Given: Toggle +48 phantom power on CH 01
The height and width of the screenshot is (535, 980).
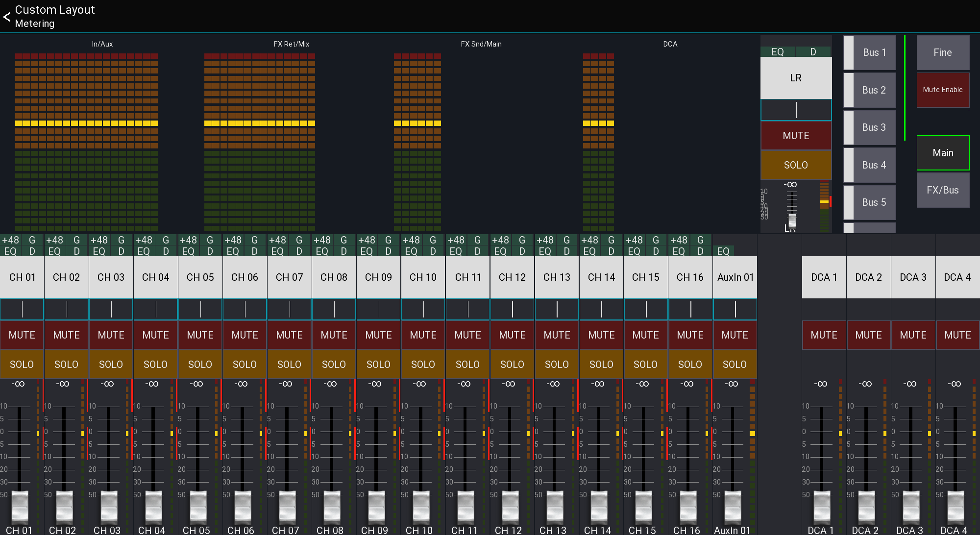Looking at the screenshot, I should coord(10,240).
